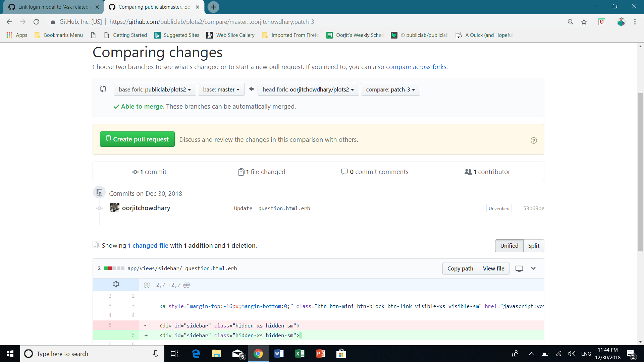This screenshot has width=644, height=362.
Task: Open the compare across forks link
Action: point(416,67)
